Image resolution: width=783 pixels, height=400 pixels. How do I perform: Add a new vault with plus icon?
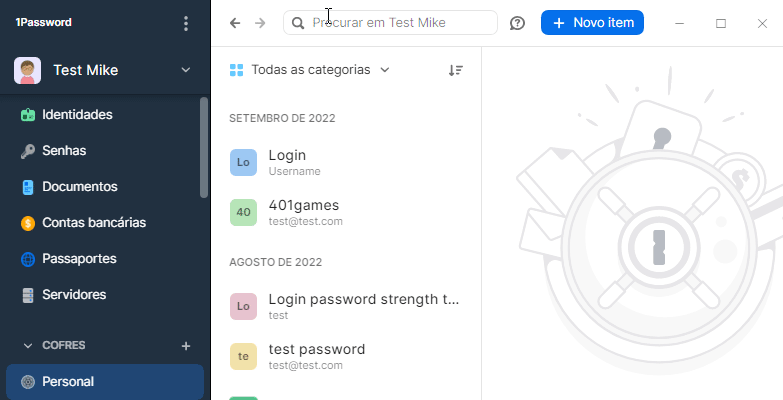[x=185, y=346]
